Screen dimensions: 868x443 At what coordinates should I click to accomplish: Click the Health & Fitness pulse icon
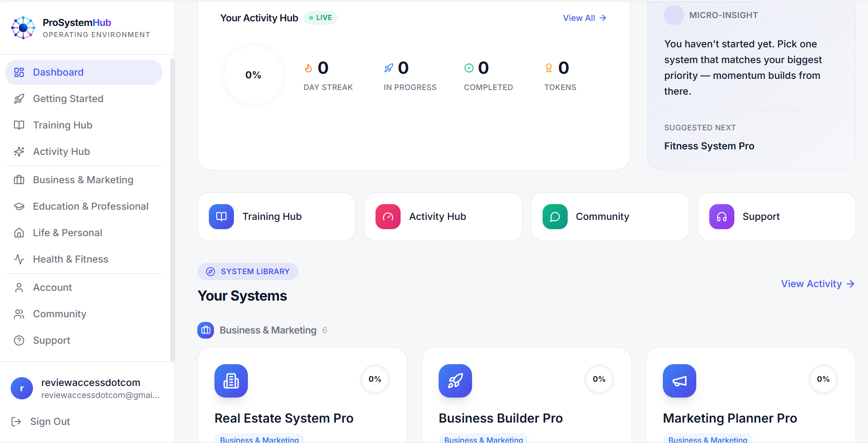[19, 259]
